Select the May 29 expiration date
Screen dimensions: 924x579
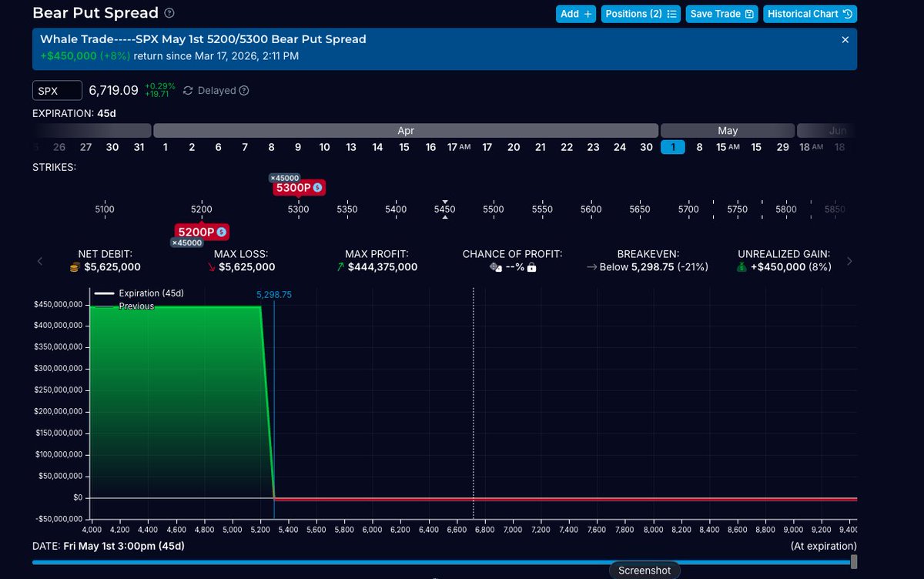[x=782, y=147]
